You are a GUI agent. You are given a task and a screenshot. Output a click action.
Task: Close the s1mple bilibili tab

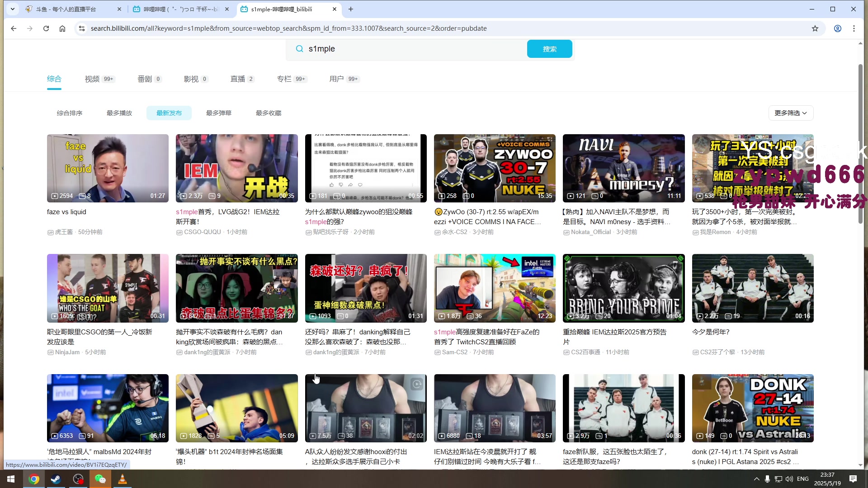coord(334,9)
